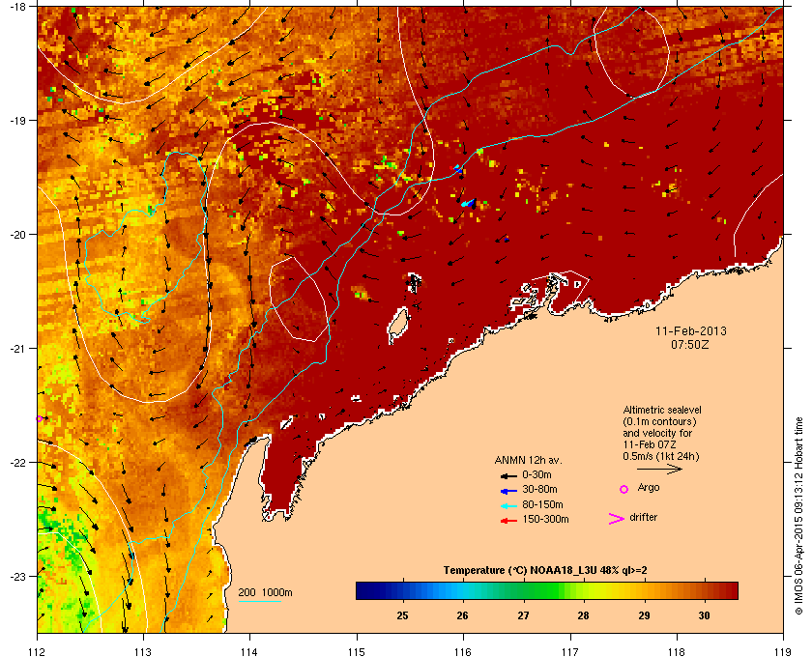Click the longitude axis label 117
Screen dimensions: 812x657
[570, 652]
